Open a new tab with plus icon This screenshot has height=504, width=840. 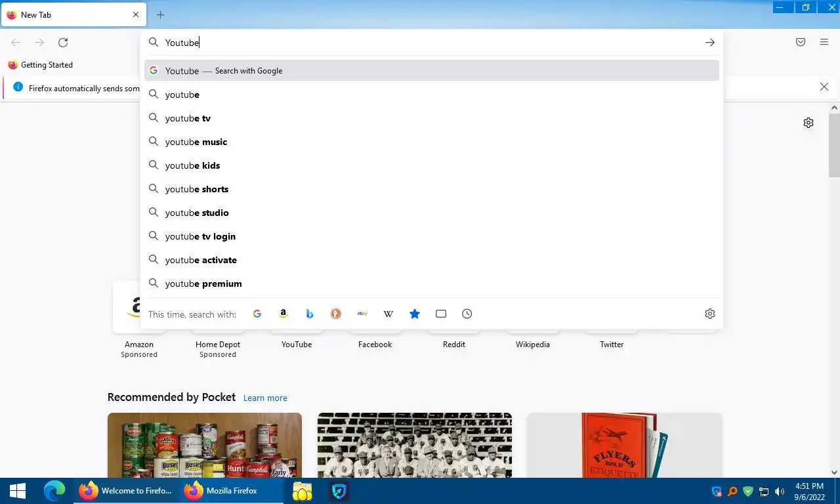(160, 14)
